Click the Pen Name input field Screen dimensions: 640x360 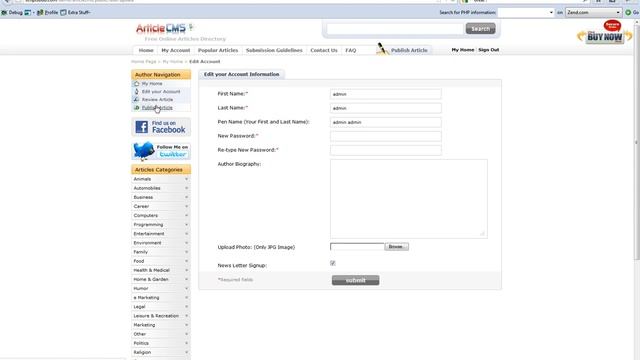point(385,122)
